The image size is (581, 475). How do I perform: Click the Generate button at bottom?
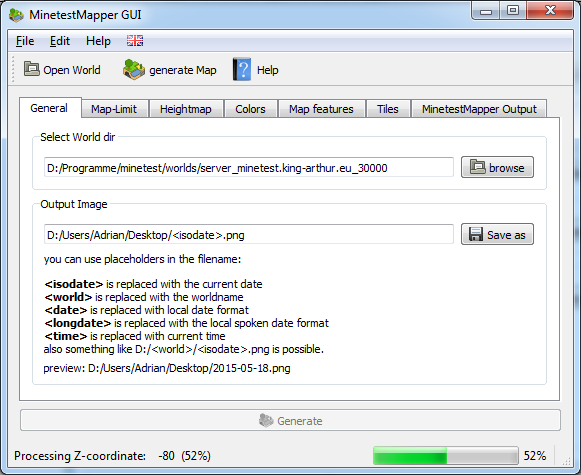(x=290, y=420)
